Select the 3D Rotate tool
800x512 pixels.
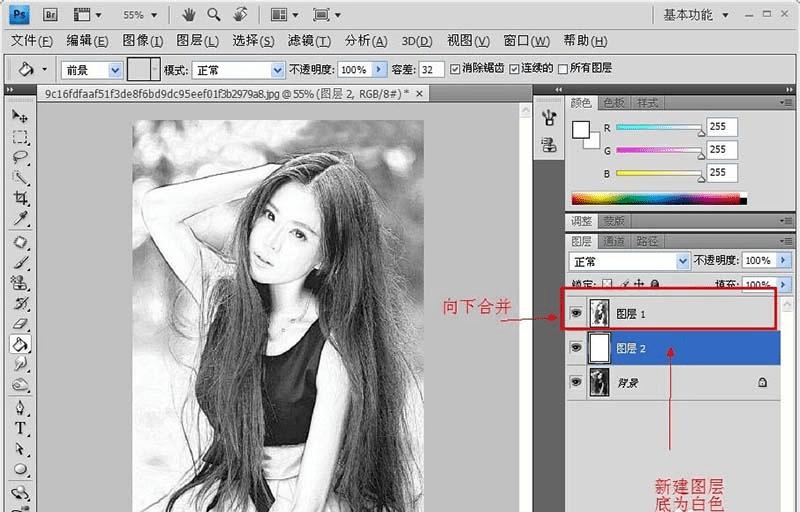click(20, 493)
